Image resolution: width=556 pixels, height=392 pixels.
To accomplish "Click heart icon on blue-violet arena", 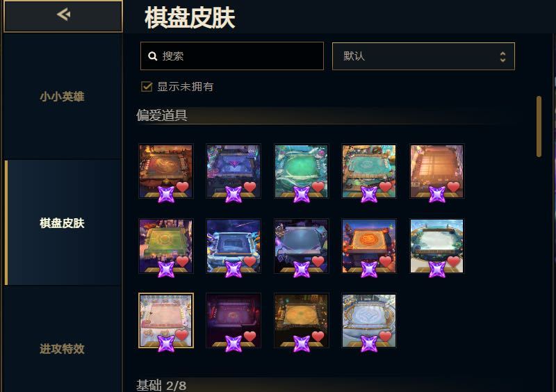I will click(250, 186).
